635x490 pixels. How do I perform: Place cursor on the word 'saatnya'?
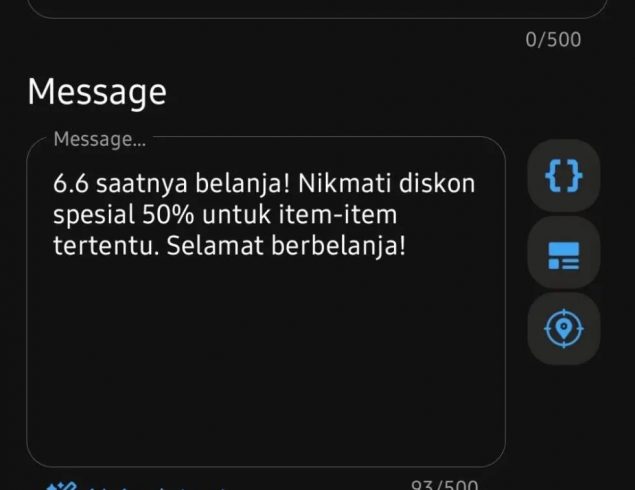(x=142, y=184)
